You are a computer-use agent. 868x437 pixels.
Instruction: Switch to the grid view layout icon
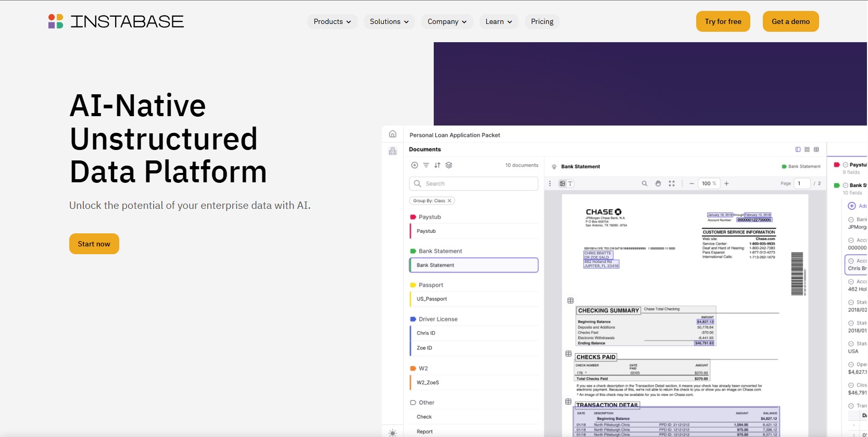coord(807,149)
